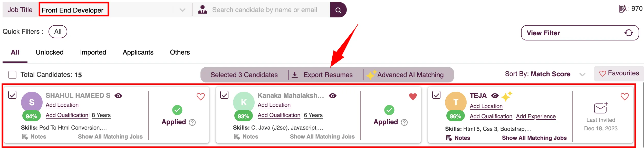Click the invite envelope icon for TEJA
644x148 pixels.
601,108
